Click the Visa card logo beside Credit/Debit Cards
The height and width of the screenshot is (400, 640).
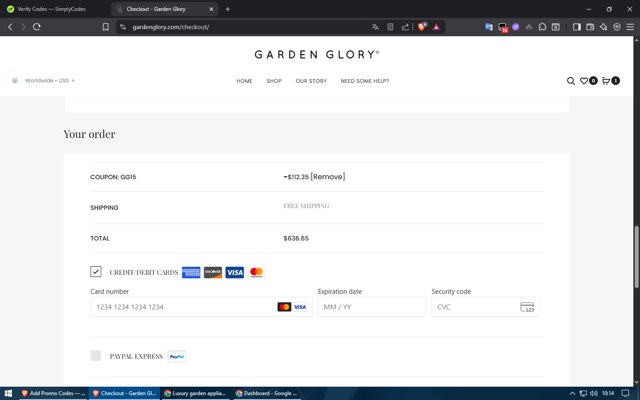235,272
